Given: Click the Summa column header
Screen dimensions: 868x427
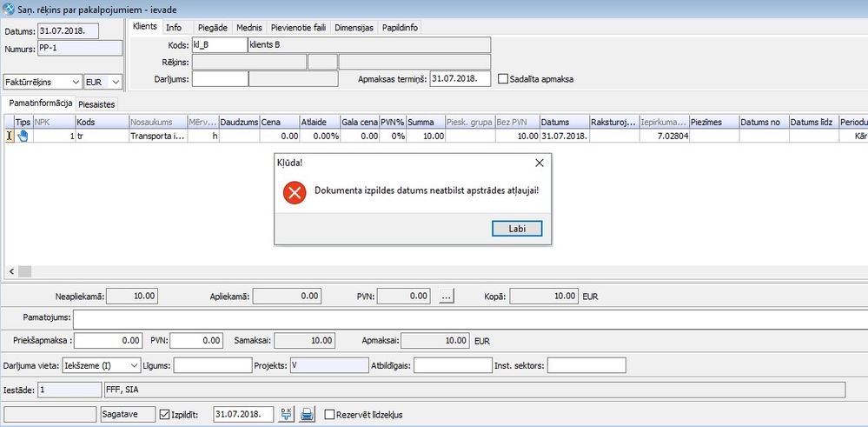Looking at the screenshot, I should 425,122.
